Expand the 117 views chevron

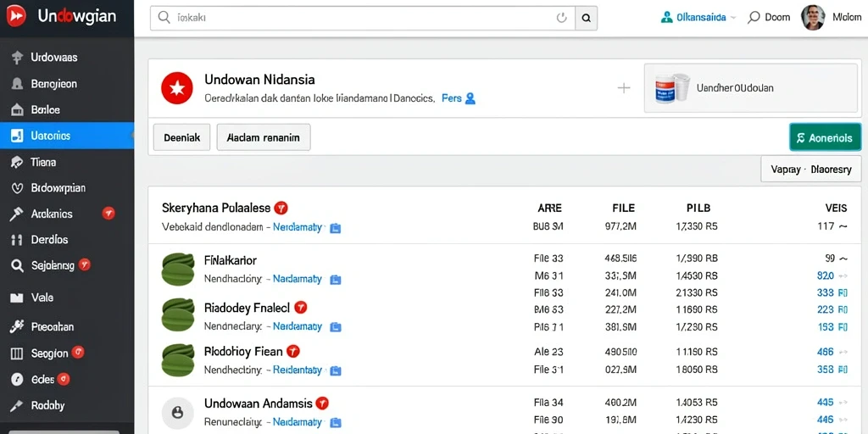click(x=843, y=225)
